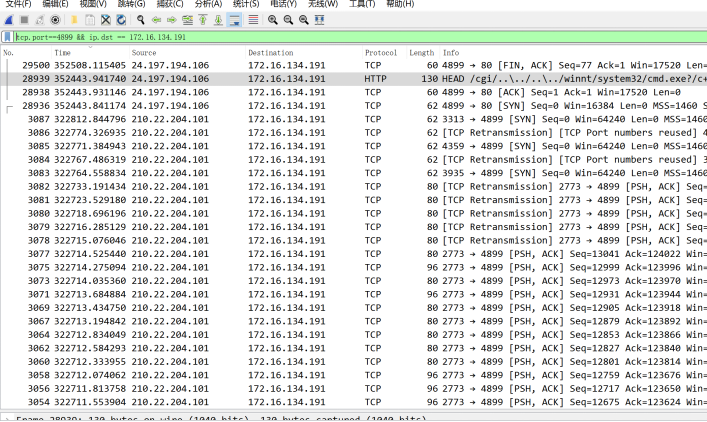Image resolution: width=707 pixels, height=422 pixels.
Task: Select packet 3075 with Seq=12999
Action: (x=354, y=267)
